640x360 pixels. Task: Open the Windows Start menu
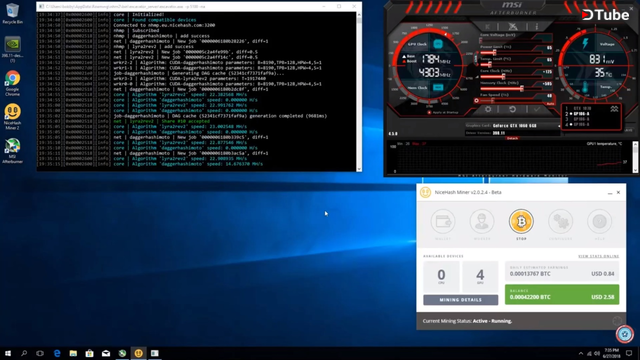[x=8, y=353]
